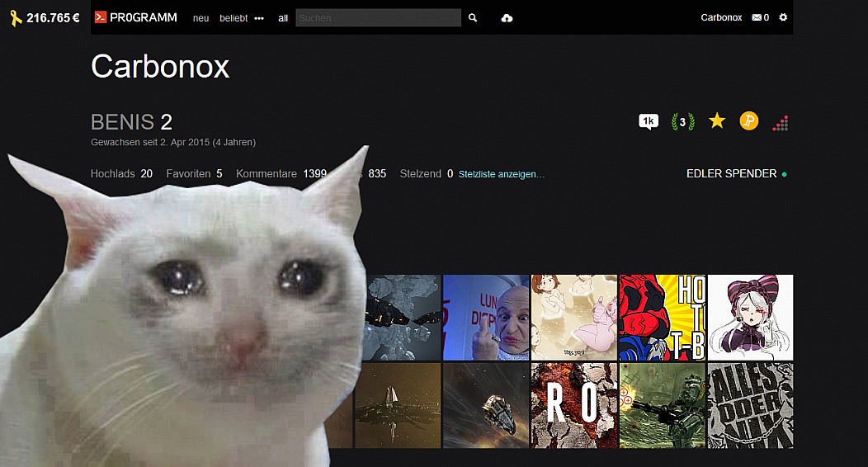The width and height of the screenshot is (868, 467).
Task: Open the 'beliebt' section
Action: point(233,18)
